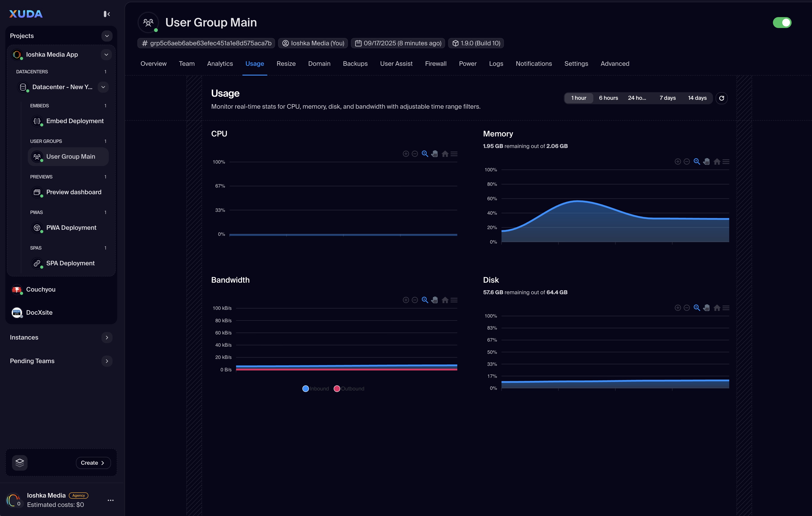Click the layers stack icon near Create
812x516 pixels.
click(20, 463)
